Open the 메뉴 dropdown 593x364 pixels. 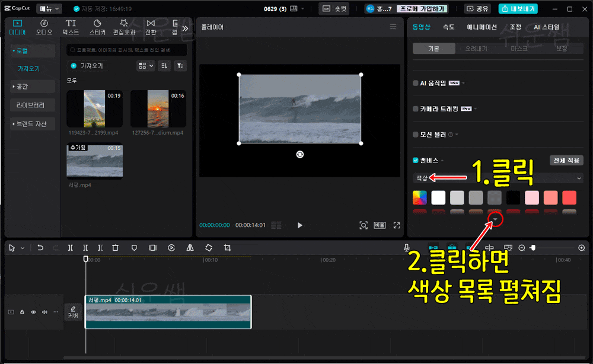point(50,9)
